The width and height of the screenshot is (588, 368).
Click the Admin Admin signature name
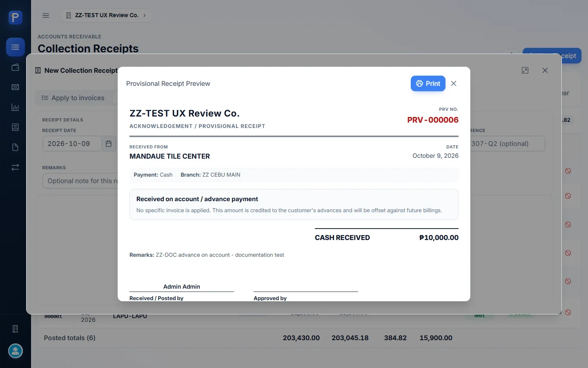[x=182, y=287]
